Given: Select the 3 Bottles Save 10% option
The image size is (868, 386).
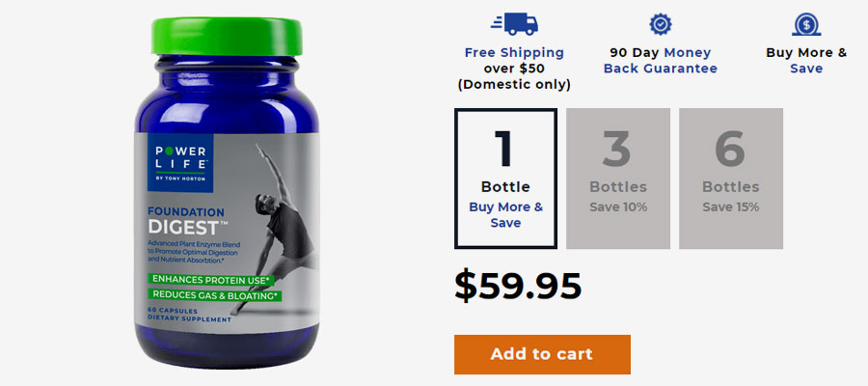Looking at the screenshot, I should [x=618, y=179].
